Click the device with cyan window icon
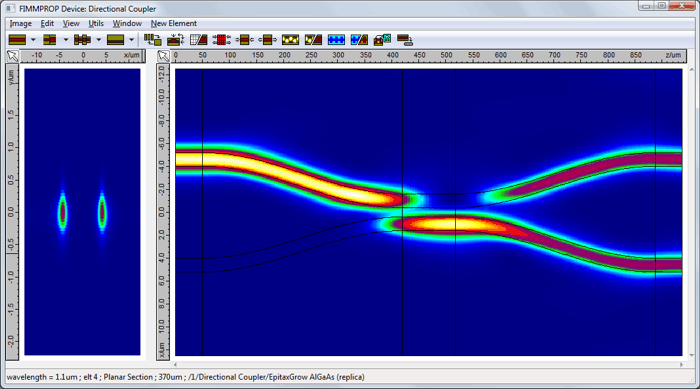 tap(382, 40)
